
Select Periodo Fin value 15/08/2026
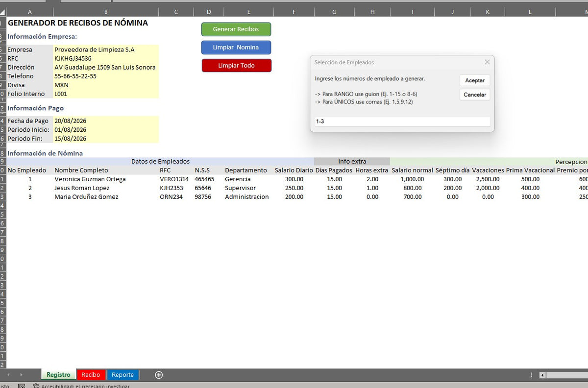(x=106, y=138)
